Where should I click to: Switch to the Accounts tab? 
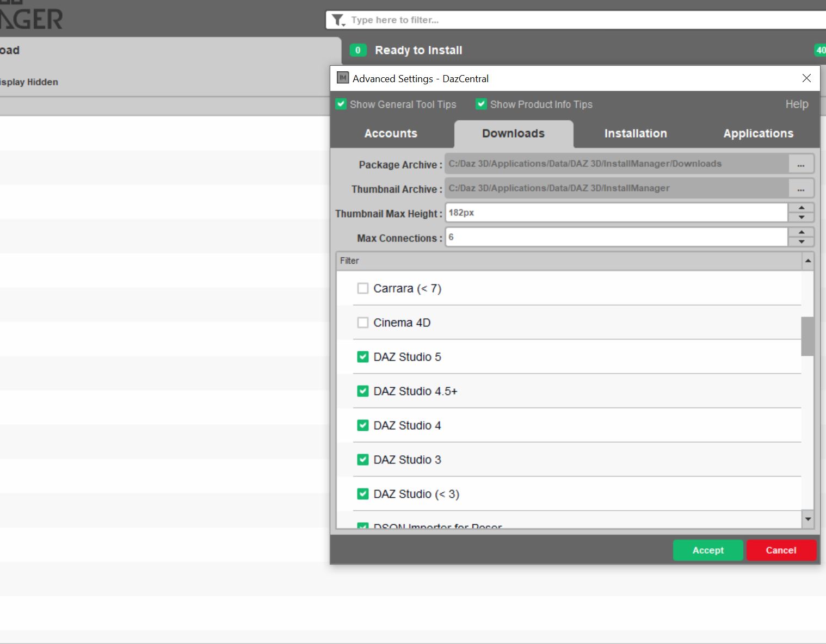(391, 133)
